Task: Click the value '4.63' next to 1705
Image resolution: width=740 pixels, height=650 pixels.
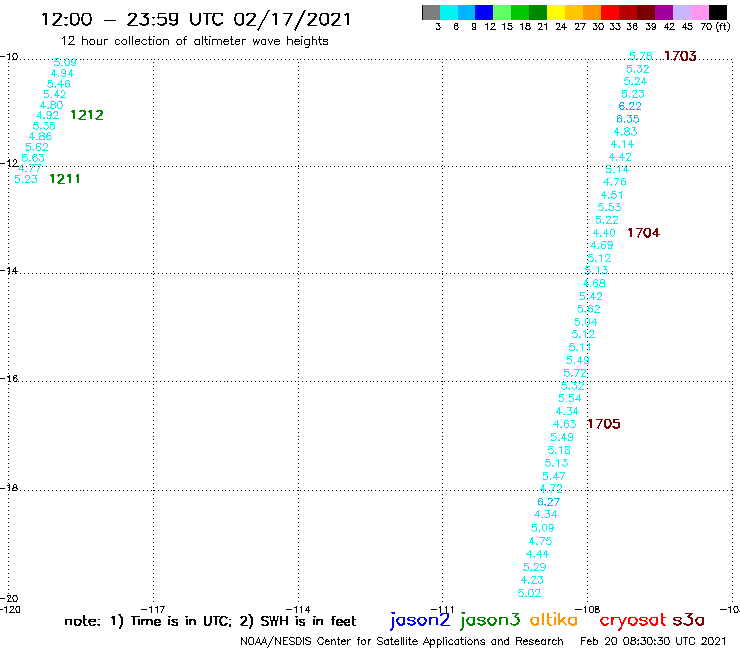Action: pos(564,424)
